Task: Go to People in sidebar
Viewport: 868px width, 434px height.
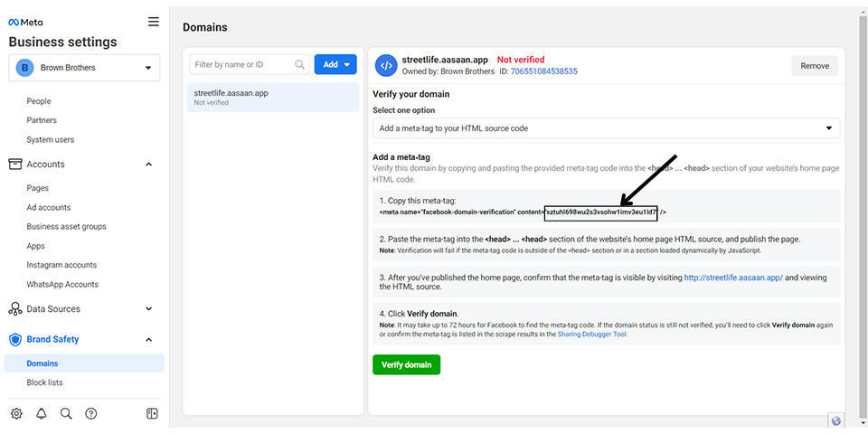Action: point(39,101)
